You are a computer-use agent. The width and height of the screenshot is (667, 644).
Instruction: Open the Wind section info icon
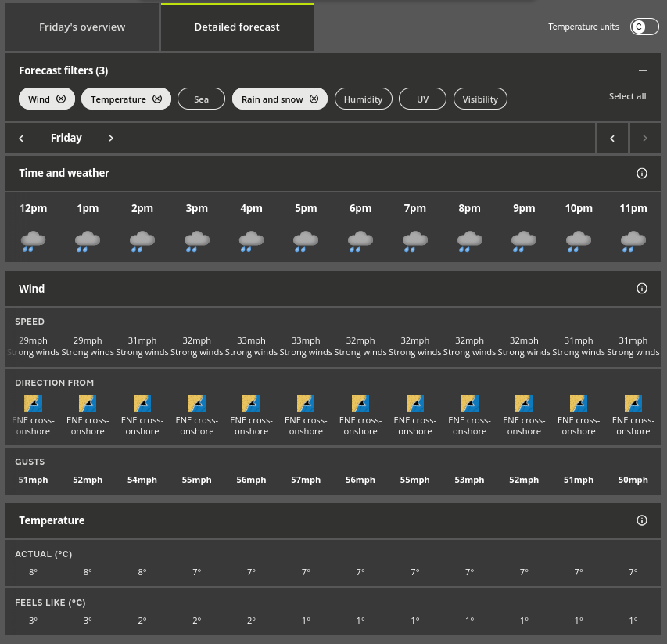[642, 289]
